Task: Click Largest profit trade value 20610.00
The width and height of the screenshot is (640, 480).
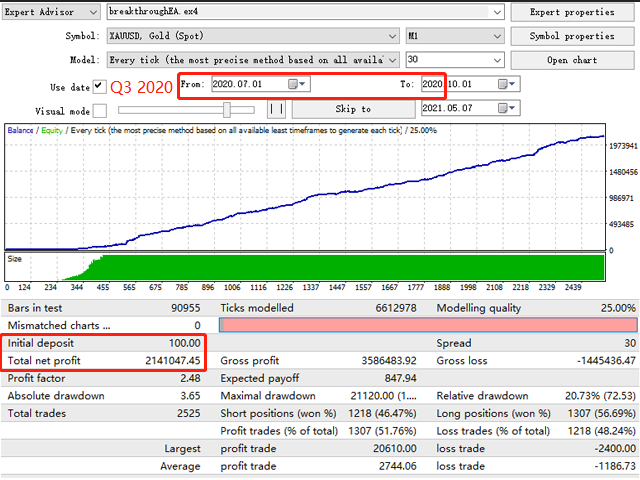Action: pyautogui.click(x=395, y=449)
